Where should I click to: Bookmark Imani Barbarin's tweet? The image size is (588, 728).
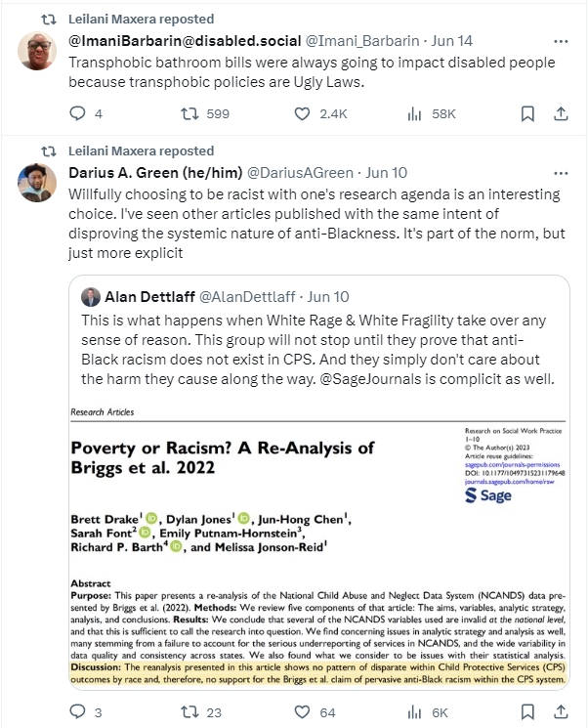coord(527,113)
